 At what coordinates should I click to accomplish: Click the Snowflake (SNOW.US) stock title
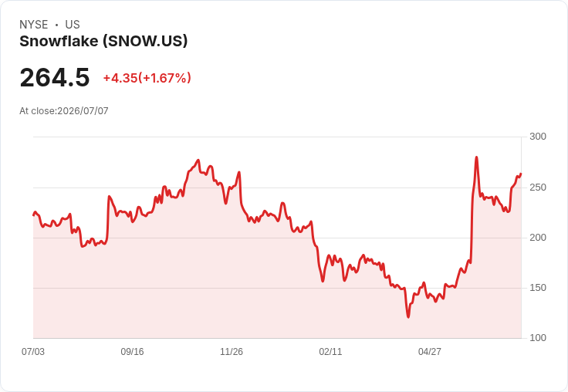click(x=103, y=42)
